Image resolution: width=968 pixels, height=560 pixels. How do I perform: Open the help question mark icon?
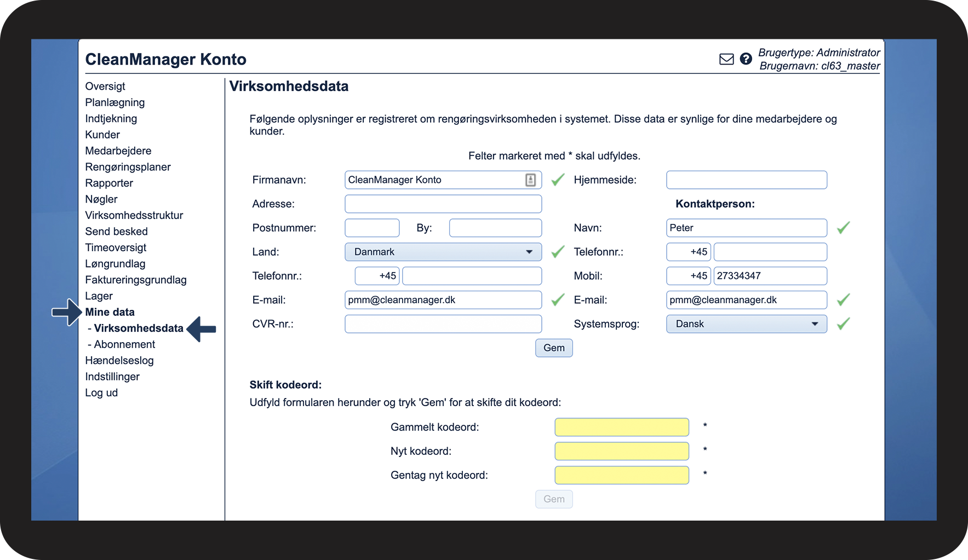tap(746, 59)
